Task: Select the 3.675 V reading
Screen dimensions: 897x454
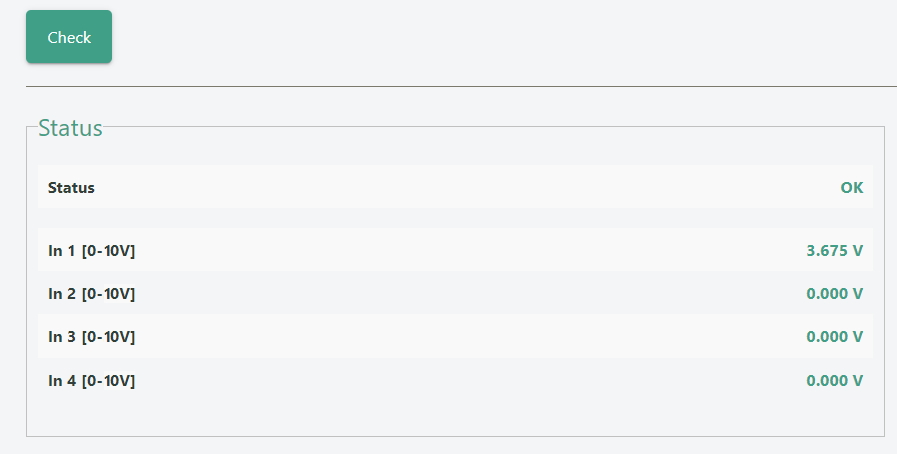Action: 834,251
